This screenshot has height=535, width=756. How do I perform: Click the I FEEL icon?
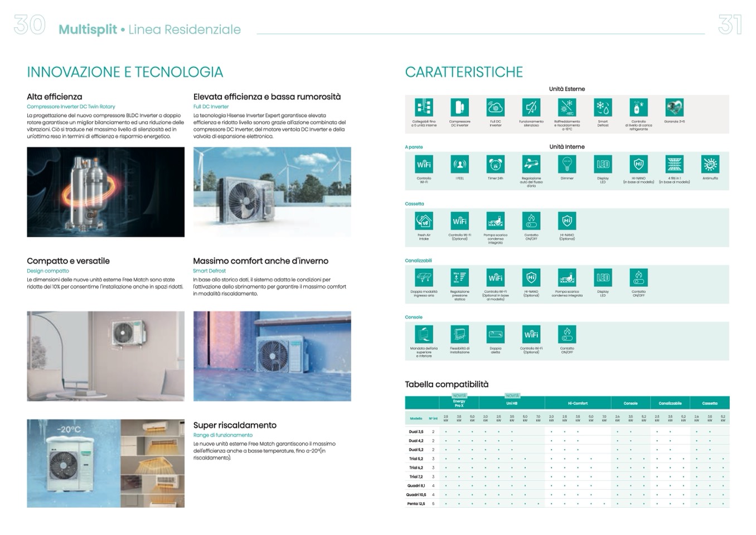(459, 165)
